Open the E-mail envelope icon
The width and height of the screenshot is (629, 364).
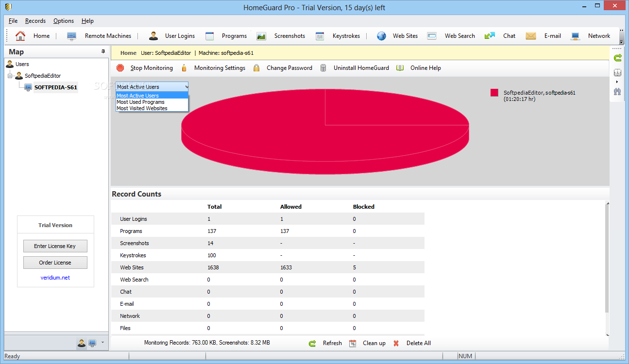click(530, 36)
